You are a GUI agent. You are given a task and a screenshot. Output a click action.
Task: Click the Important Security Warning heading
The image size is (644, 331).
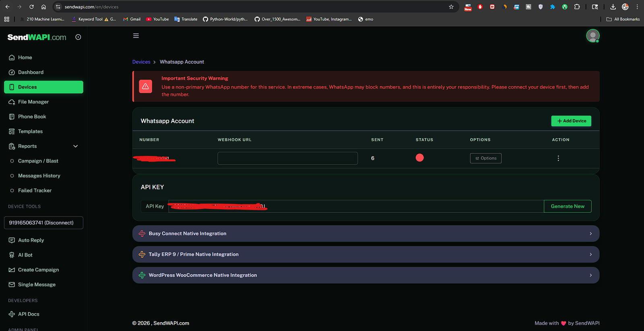coord(195,79)
